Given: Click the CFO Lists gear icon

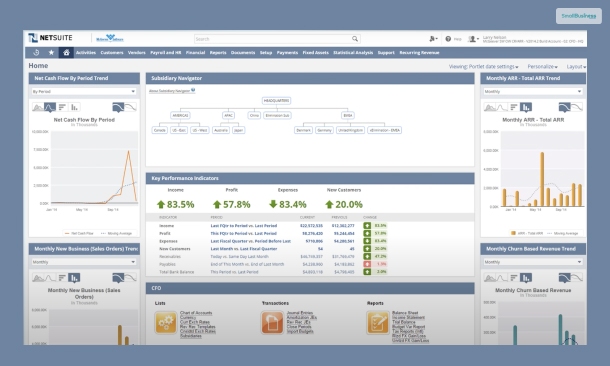Looking at the screenshot, I should tap(166, 322).
